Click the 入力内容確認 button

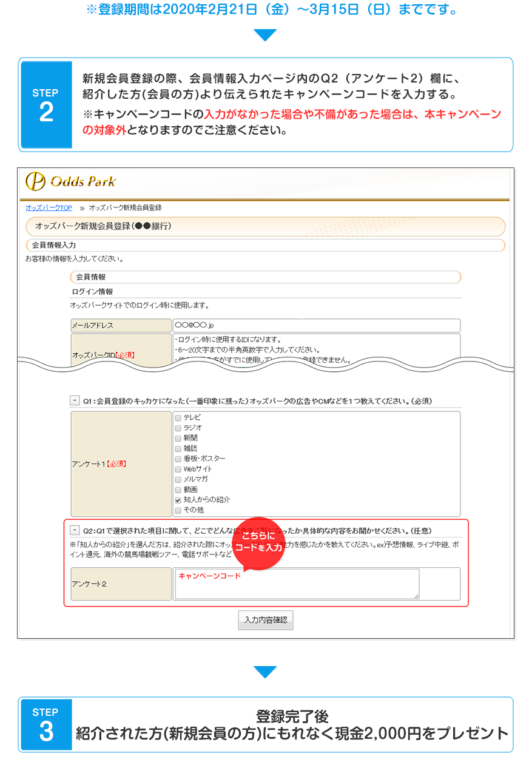coord(266,620)
